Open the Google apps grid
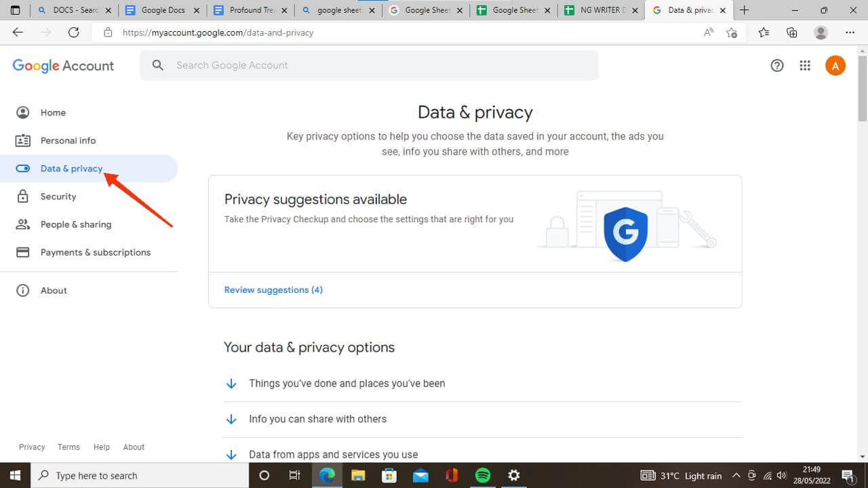868x488 pixels. tap(805, 65)
